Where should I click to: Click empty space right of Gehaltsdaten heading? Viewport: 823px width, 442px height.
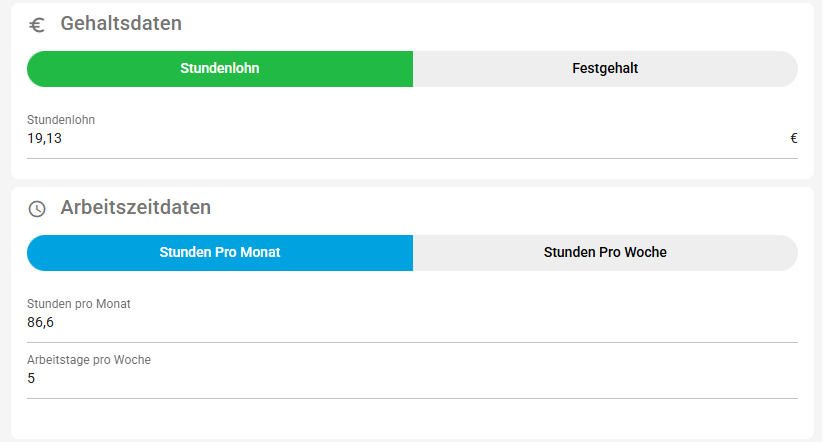(x=500, y=23)
